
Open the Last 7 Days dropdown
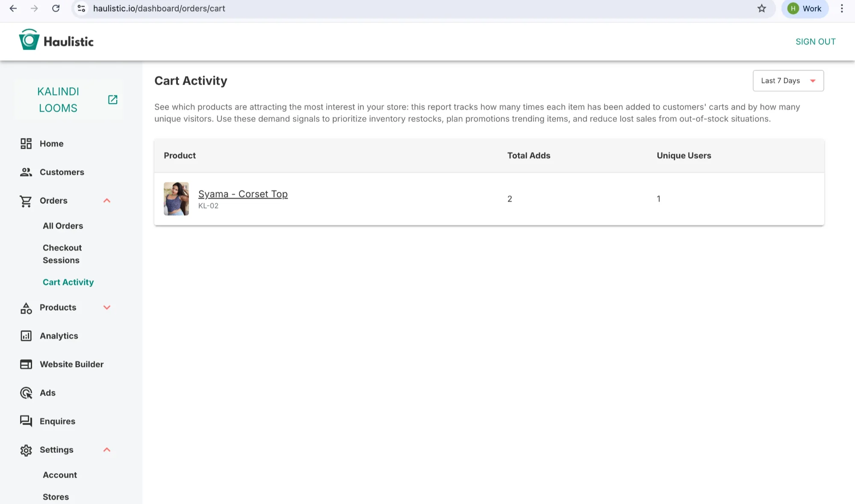pos(788,81)
